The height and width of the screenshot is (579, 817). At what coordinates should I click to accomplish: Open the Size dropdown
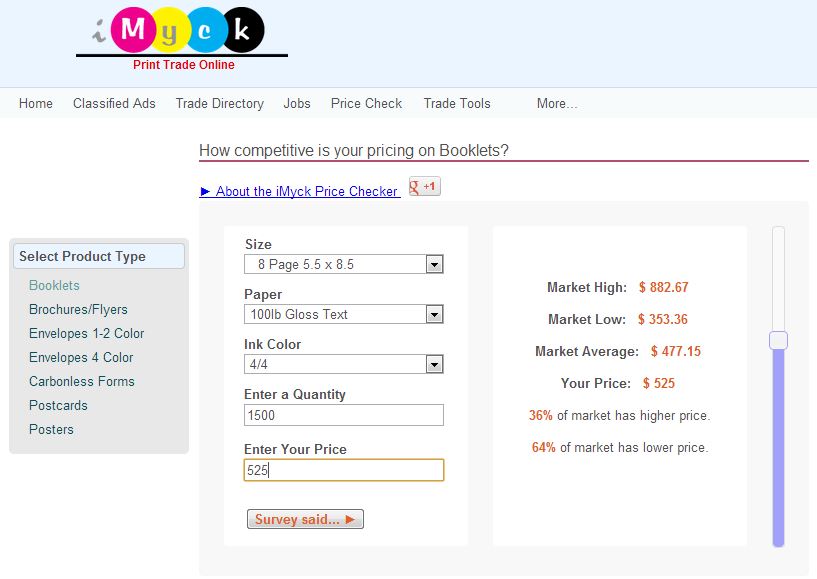coord(433,264)
